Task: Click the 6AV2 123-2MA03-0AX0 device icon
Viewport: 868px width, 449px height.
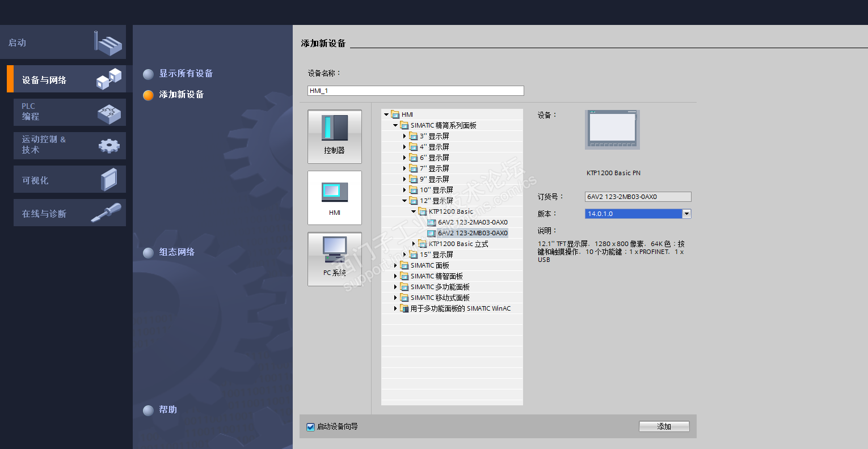Action: [x=431, y=222]
